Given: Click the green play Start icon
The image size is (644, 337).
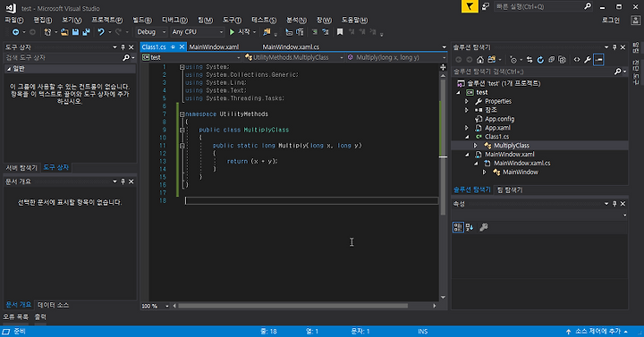Looking at the screenshot, I should coord(232,32).
